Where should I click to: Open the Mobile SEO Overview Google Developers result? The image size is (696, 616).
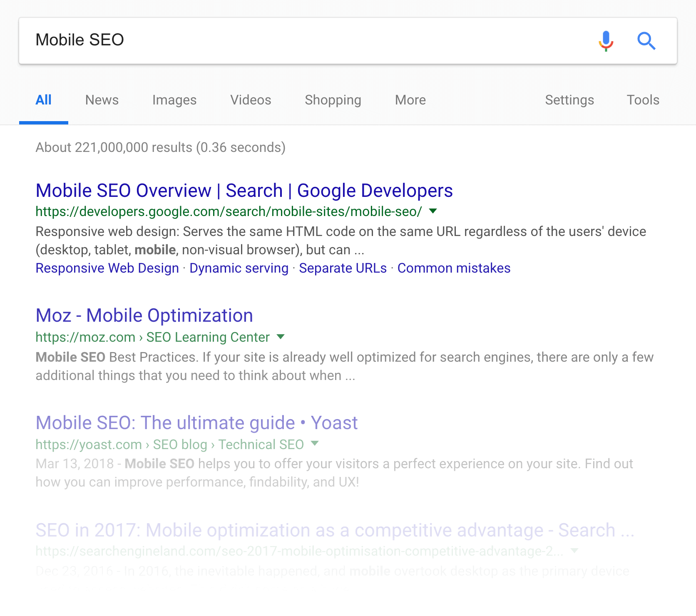tap(244, 191)
